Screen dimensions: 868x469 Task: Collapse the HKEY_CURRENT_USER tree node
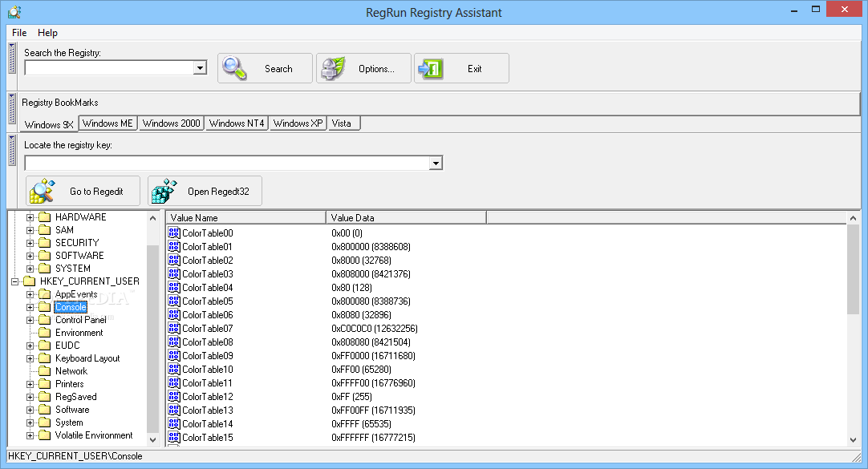[15, 281]
